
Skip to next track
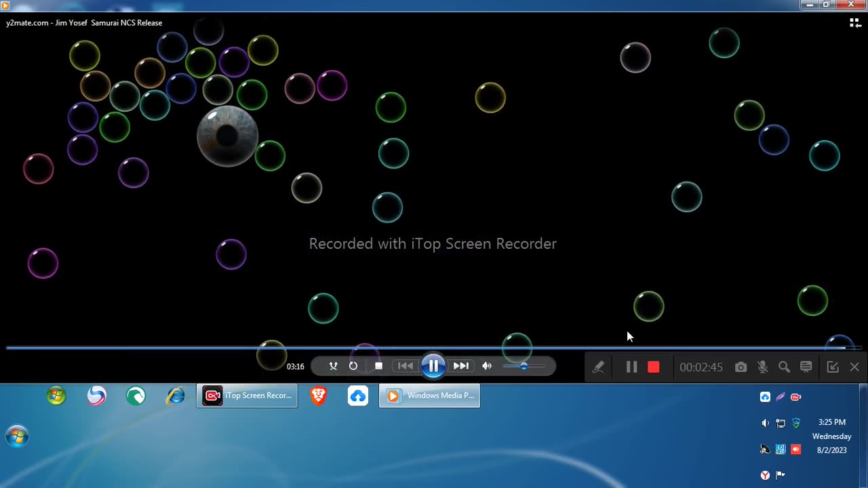pyautogui.click(x=461, y=366)
